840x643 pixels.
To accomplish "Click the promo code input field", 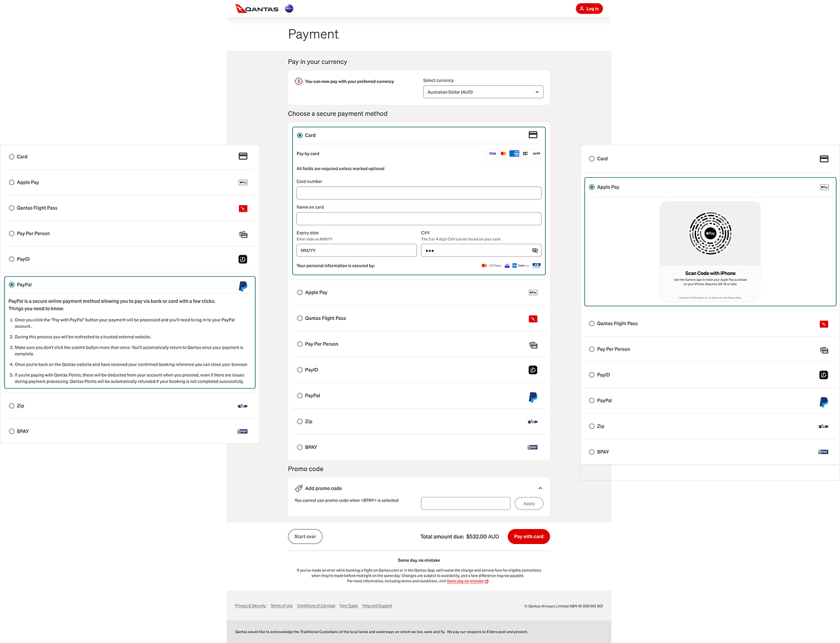I will (466, 503).
